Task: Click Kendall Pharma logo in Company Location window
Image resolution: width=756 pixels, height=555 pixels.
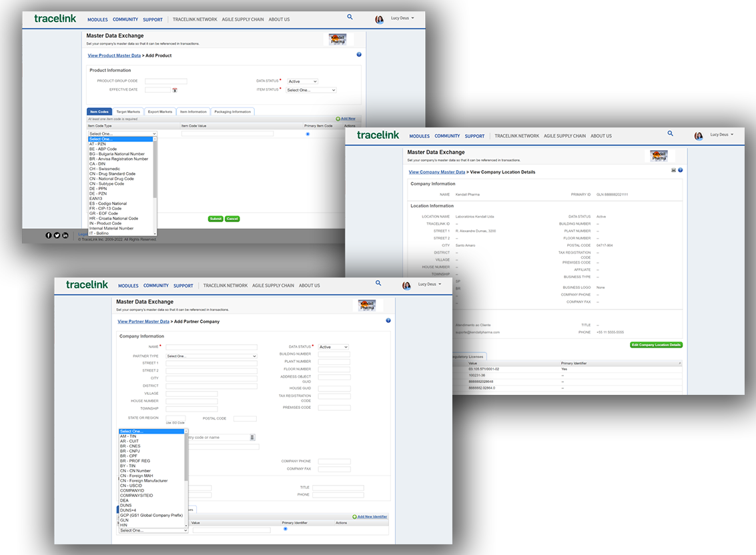Action: [x=659, y=155]
